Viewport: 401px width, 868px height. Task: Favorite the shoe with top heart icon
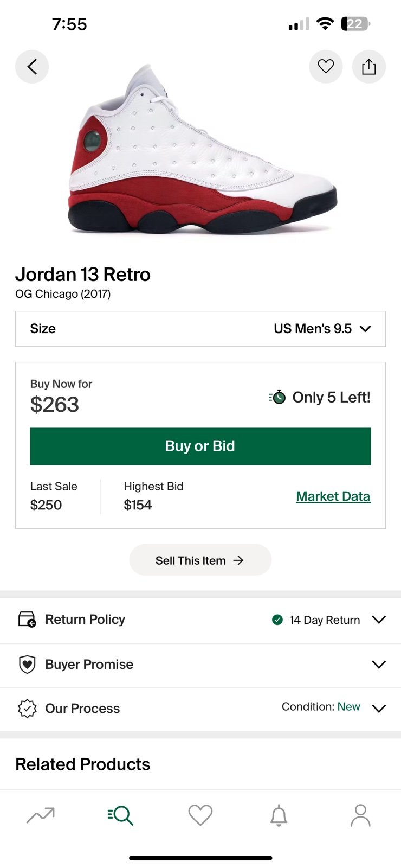[326, 67]
